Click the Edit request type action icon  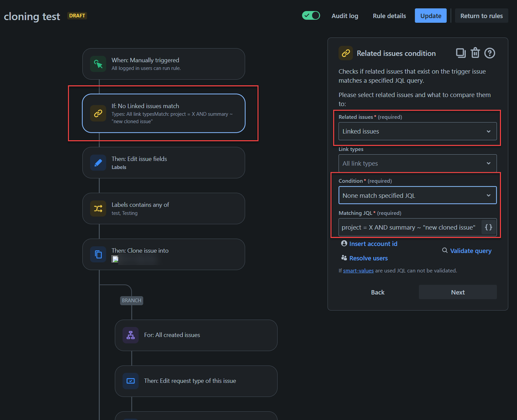pyautogui.click(x=130, y=381)
